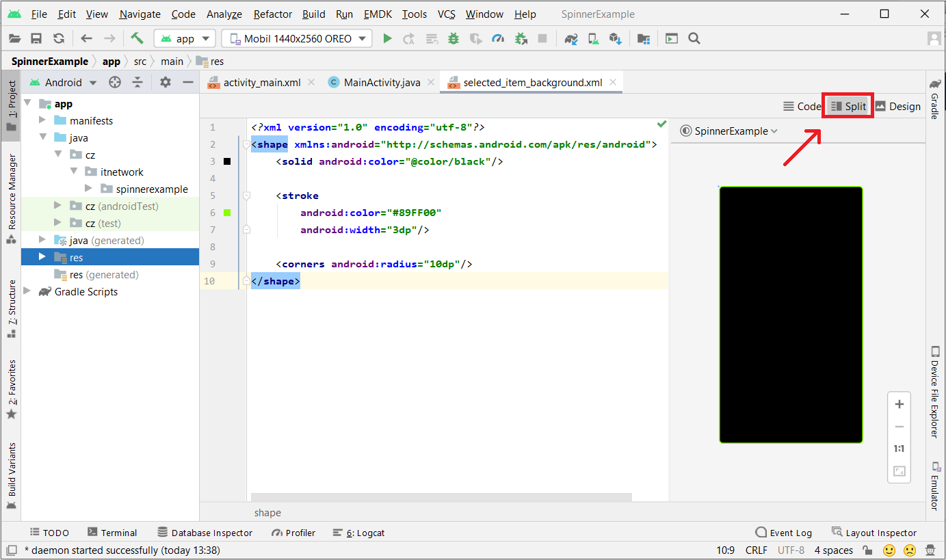The height and width of the screenshot is (560, 946).
Task: Expand the manifests folder in project tree
Action: pos(42,121)
